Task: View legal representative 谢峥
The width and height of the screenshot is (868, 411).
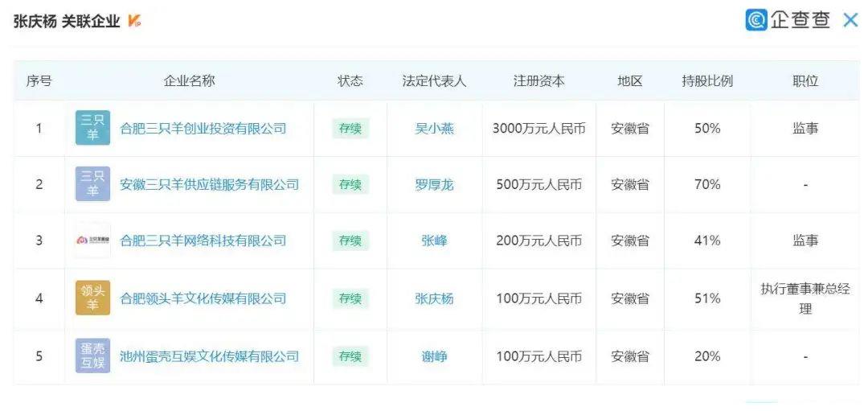Action: 435,356
